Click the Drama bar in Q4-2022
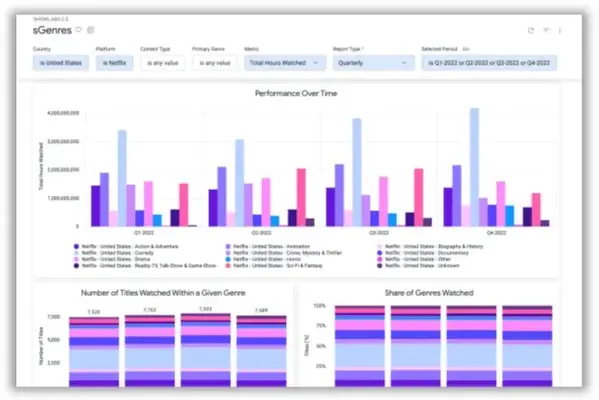Image resolution: width=599 pixels, height=400 pixels. [x=500, y=204]
